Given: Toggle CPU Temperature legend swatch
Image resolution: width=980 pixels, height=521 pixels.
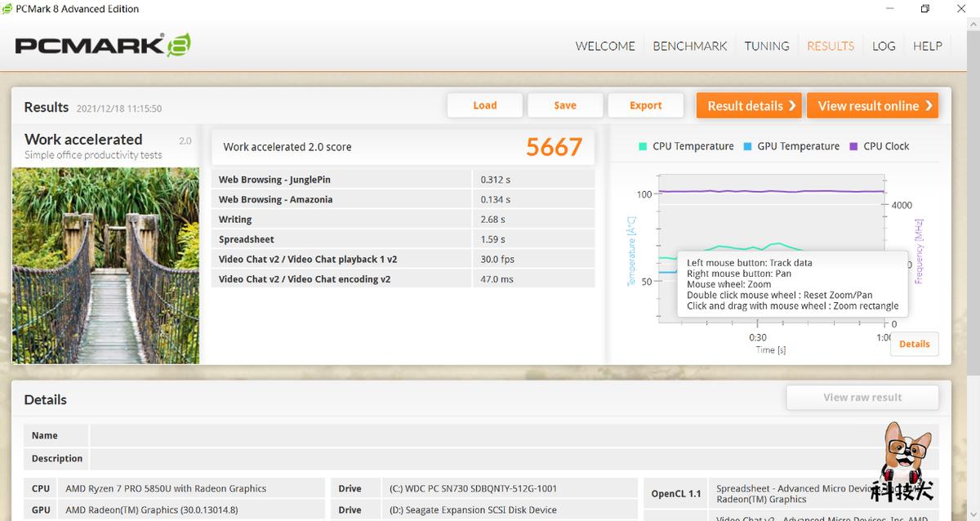Looking at the screenshot, I should (643, 146).
